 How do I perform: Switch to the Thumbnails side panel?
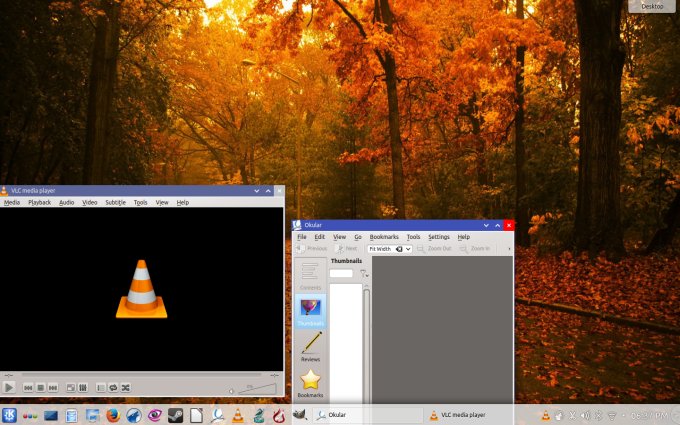(x=311, y=311)
